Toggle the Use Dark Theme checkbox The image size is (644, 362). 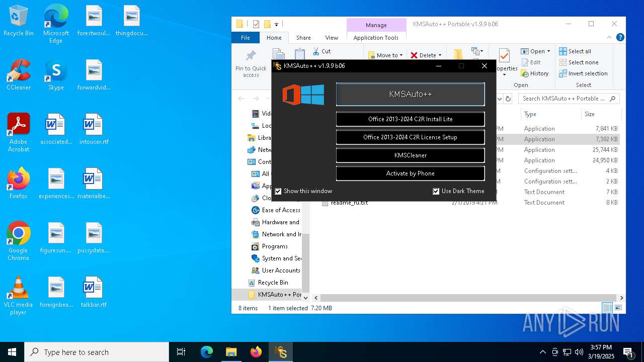(436, 191)
